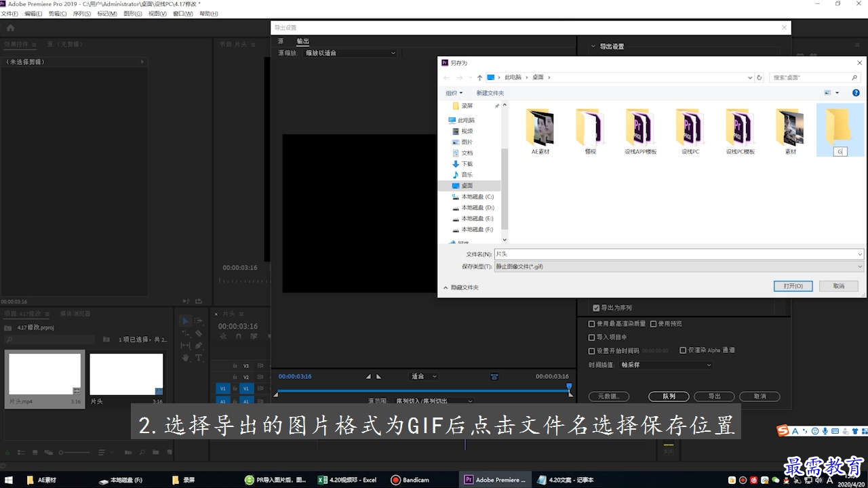
Task: Open 源缩放 缩放以适合 dropdown
Action: [350, 53]
